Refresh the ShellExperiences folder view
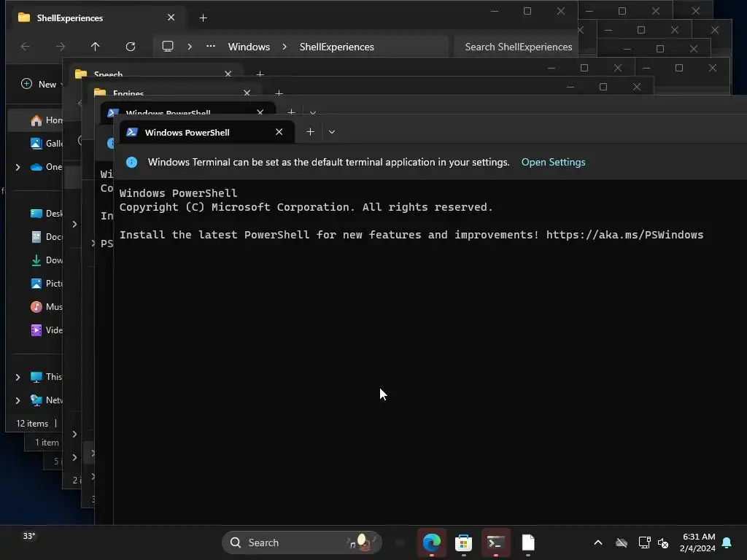This screenshot has height=560, width=747. (131, 46)
